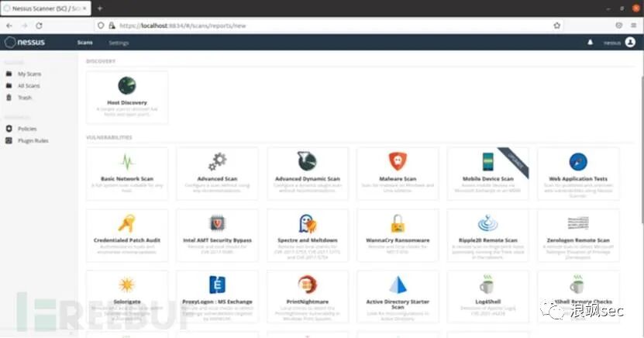Screen dimensions: 644x338
Task: Pick ProxyLogon MS Exchange icon
Action: pos(217,285)
